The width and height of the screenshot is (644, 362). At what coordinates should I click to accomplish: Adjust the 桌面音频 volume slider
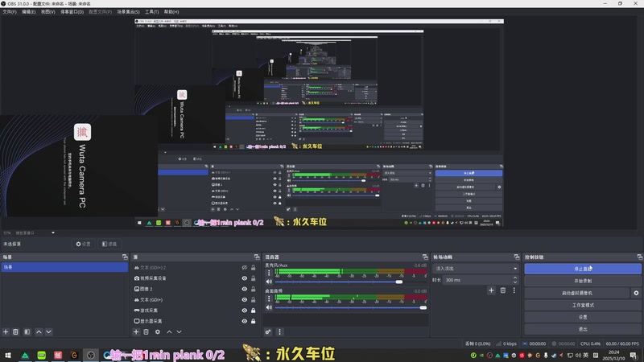[423, 307]
